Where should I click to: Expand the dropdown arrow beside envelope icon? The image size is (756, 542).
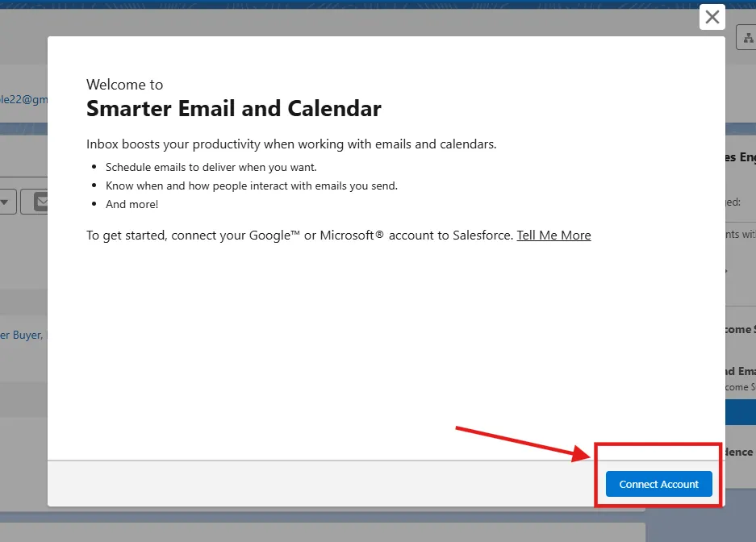pyautogui.click(x=6, y=202)
